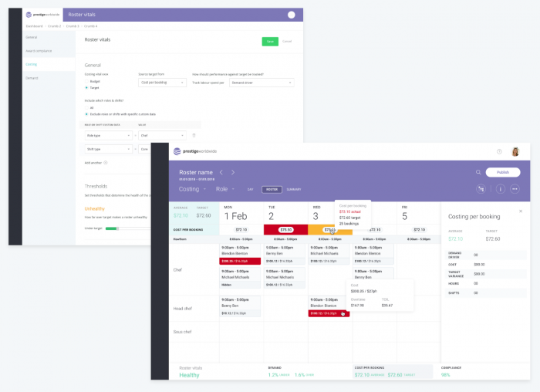Click the 1.2% under demand value
This screenshot has width=540, height=392.
(278, 375)
